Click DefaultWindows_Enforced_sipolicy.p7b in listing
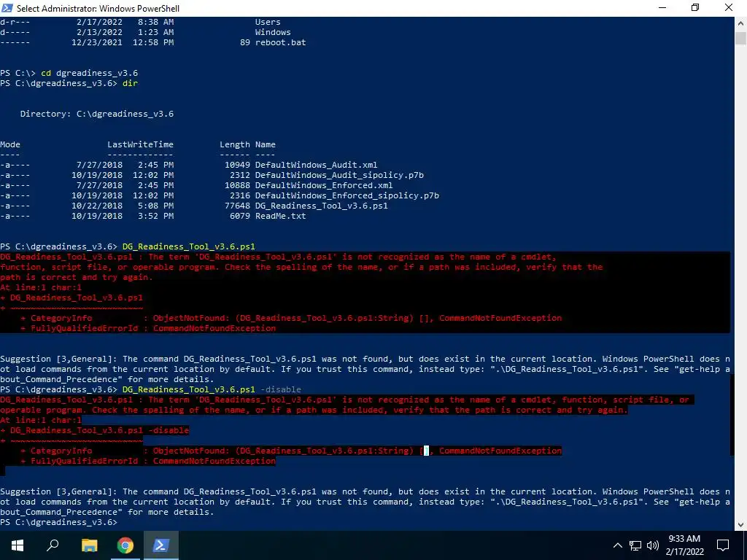 pyautogui.click(x=347, y=195)
